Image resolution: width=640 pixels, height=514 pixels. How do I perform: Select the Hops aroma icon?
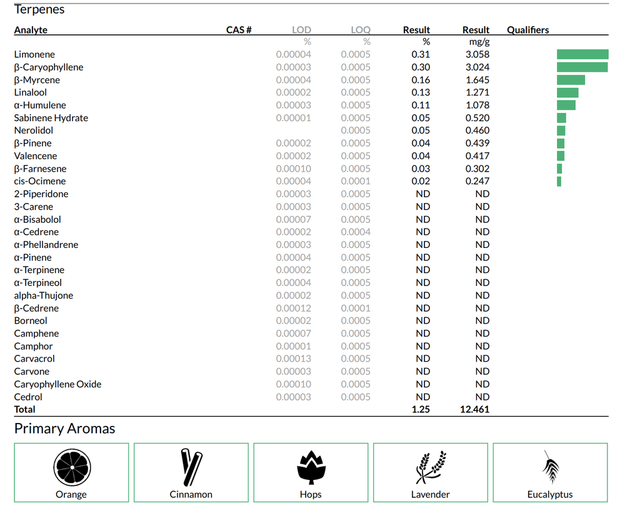pyautogui.click(x=311, y=467)
